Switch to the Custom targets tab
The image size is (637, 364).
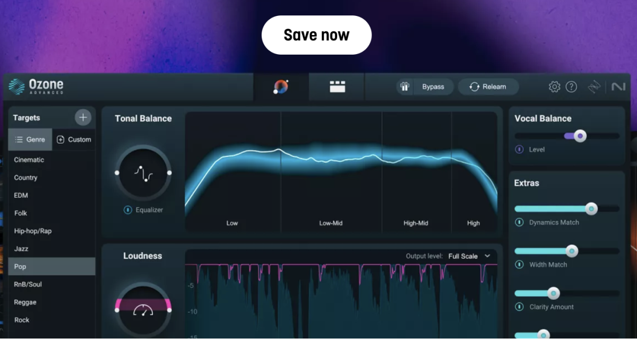(x=74, y=140)
